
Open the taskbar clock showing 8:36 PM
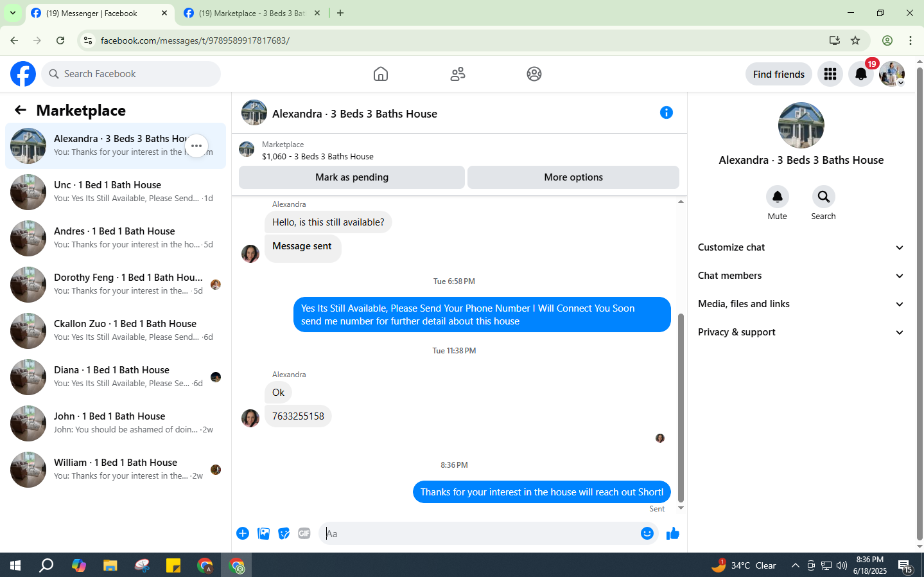tap(870, 565)
